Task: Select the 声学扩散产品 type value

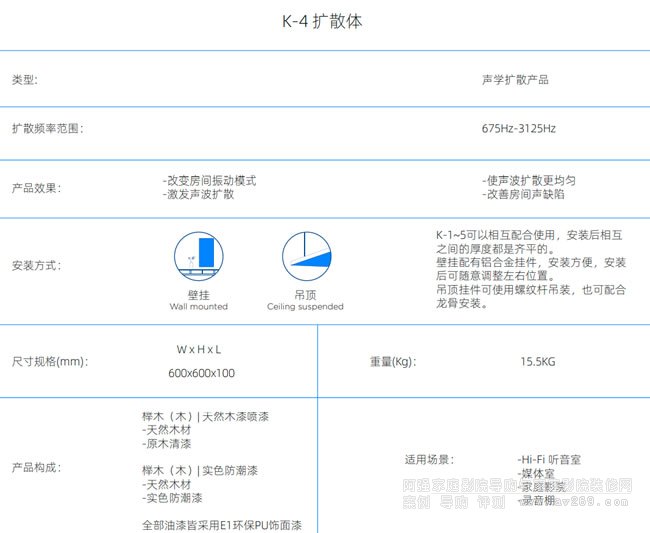Action: click(514, 79)
